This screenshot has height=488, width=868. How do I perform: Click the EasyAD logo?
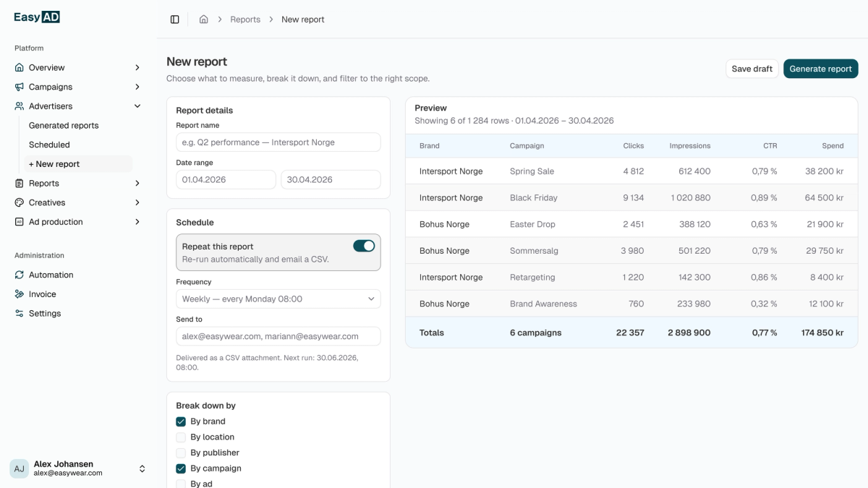pyautogui.click(x=37, y=17)
